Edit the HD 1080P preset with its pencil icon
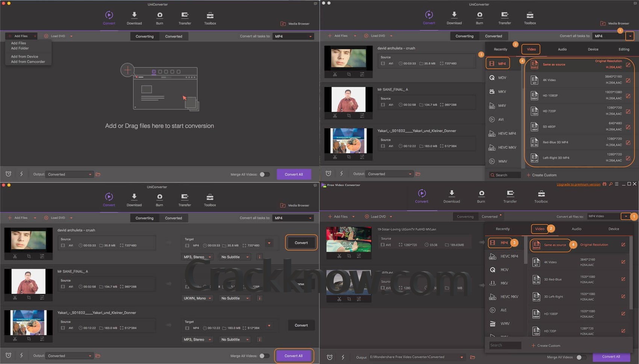Image resolution: width=639 pixels, height=364 pixels. coord(628,96)
